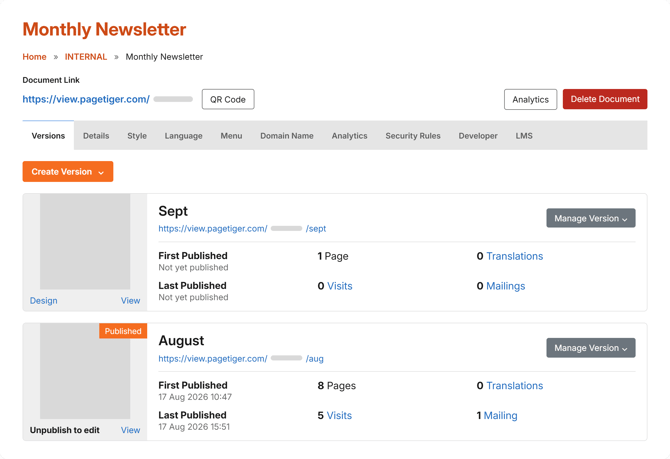Open Visits link for Sept

point(340,286)
